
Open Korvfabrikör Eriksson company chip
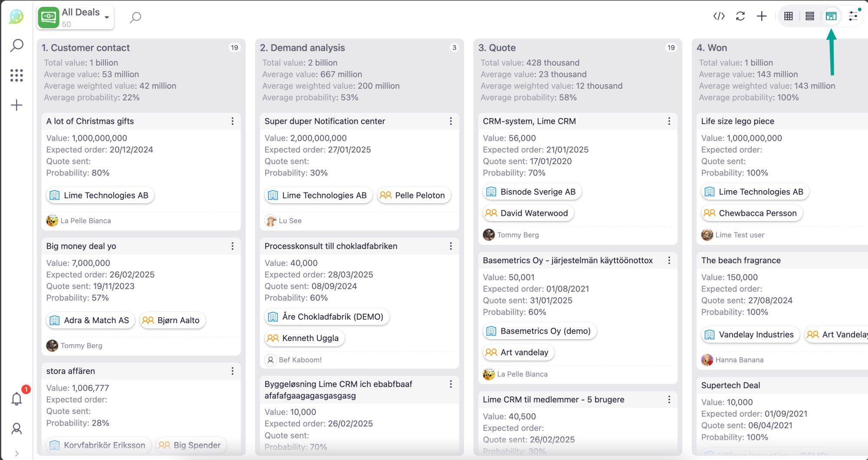99,445
